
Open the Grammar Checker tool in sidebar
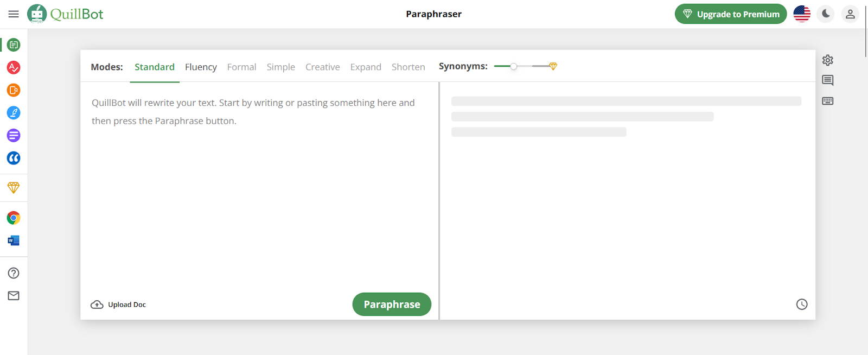[x=14, y=67]
